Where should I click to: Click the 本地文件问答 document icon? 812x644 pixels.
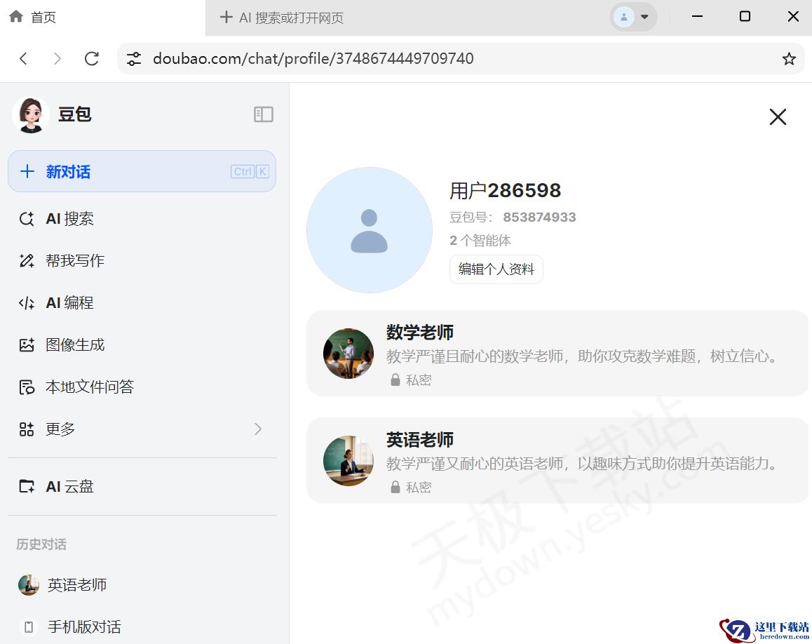27,387
